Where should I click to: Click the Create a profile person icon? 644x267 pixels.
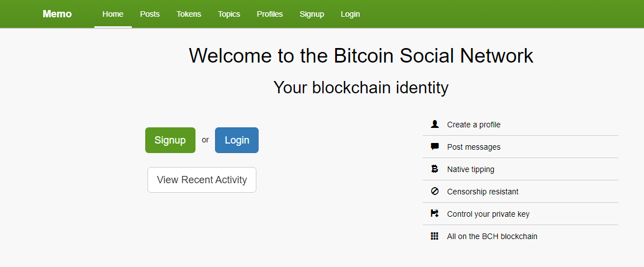pos(435,124)
